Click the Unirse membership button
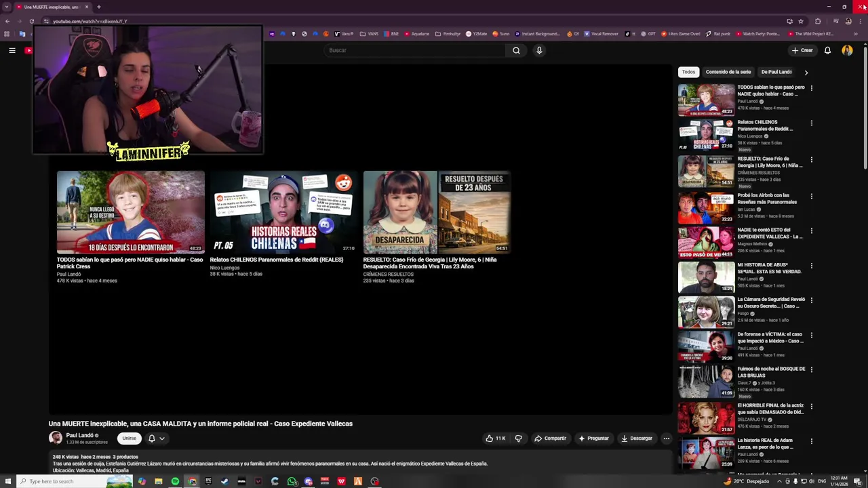The width and height of the screenshot is (868, 488). point(129,439)
